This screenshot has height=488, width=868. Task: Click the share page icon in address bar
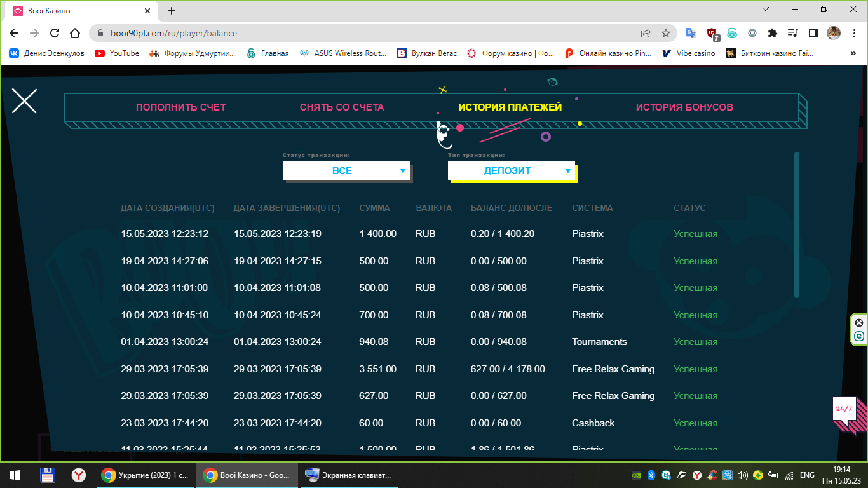pyautogui.click(x=646, y=33)
